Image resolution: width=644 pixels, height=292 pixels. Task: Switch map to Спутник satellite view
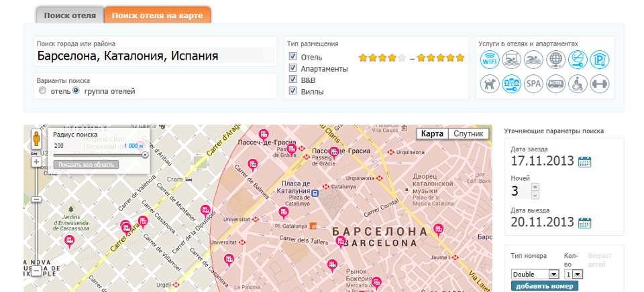coord(468,134)
